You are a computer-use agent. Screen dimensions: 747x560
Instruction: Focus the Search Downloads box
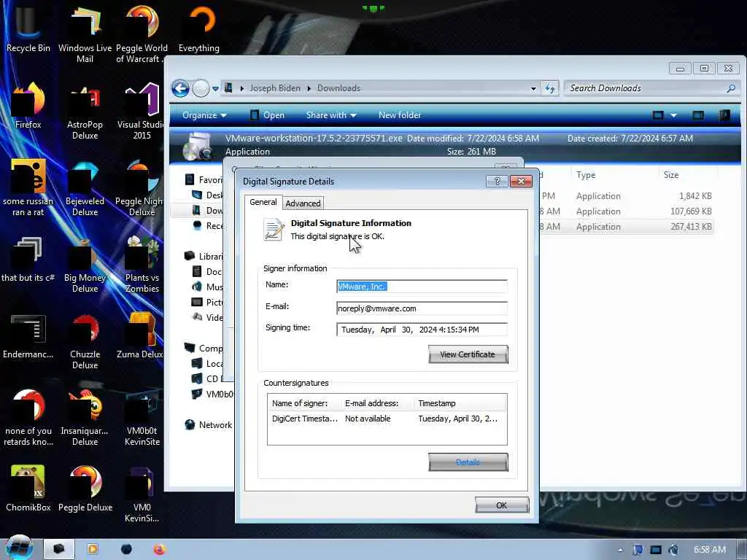[646, 88]
